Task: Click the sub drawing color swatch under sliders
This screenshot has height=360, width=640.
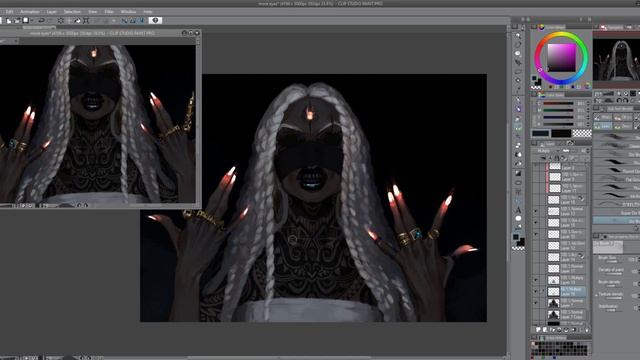Action: pos(561,133)
